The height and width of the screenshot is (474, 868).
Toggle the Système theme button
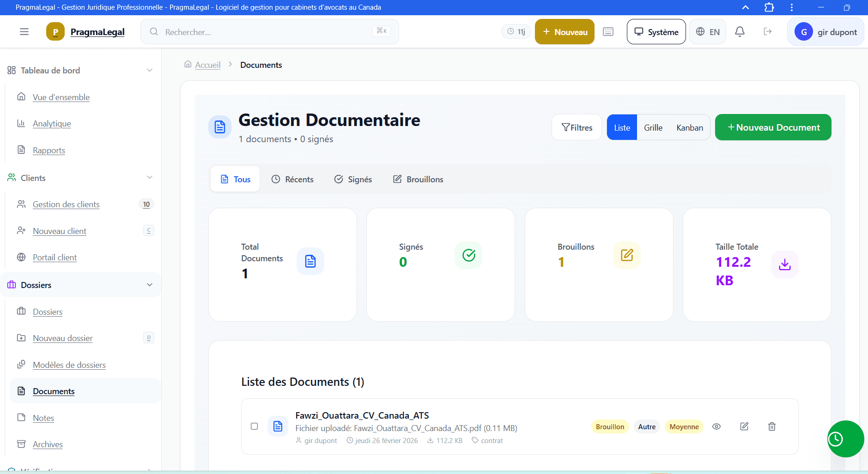click(x=656, y=32)
